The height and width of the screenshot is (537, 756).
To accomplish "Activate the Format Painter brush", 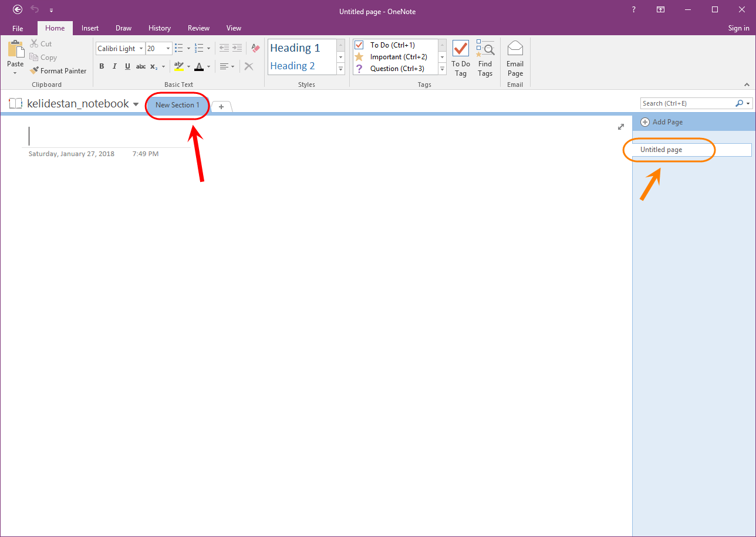I will 58,70.
